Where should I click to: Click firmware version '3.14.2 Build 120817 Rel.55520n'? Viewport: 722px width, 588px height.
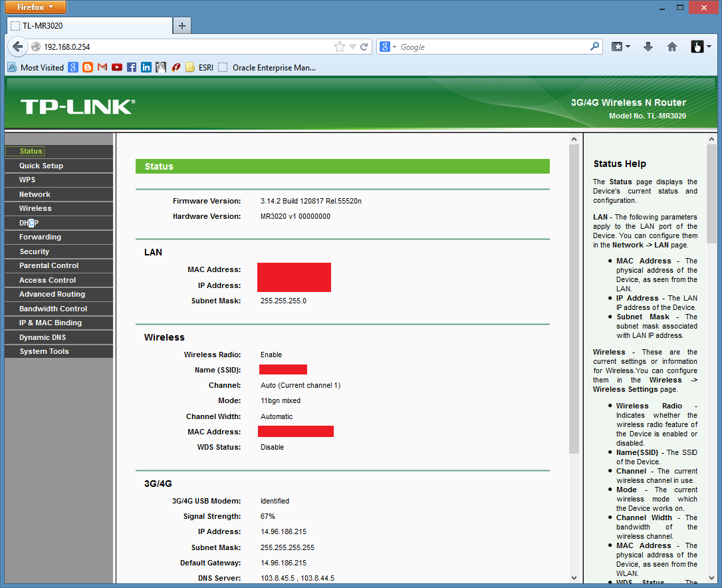point(311,201)
